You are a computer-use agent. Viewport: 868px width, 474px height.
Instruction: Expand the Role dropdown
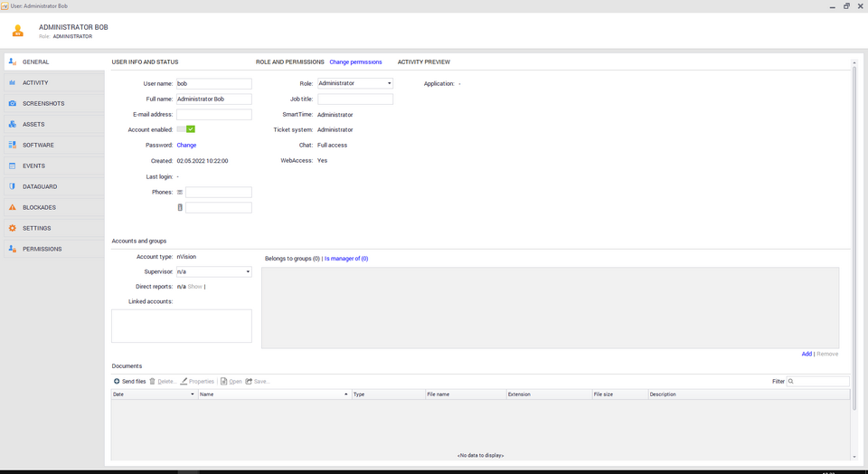click(389, 83)
